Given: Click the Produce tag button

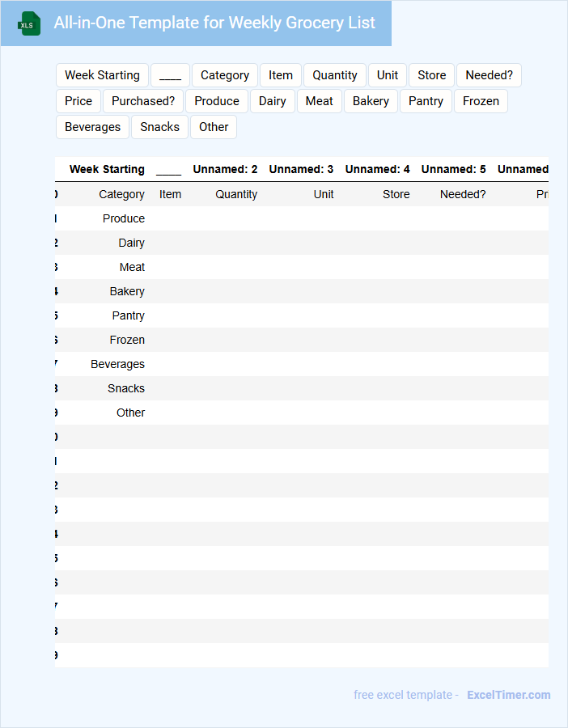Looking at the screenshot, I should pyautogui.click(x=217, y=101).
